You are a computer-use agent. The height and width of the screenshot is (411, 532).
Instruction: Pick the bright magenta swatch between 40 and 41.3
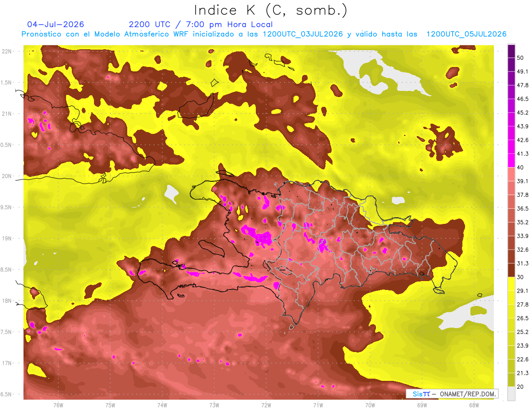pyautogui.click(x=511, y=160)
